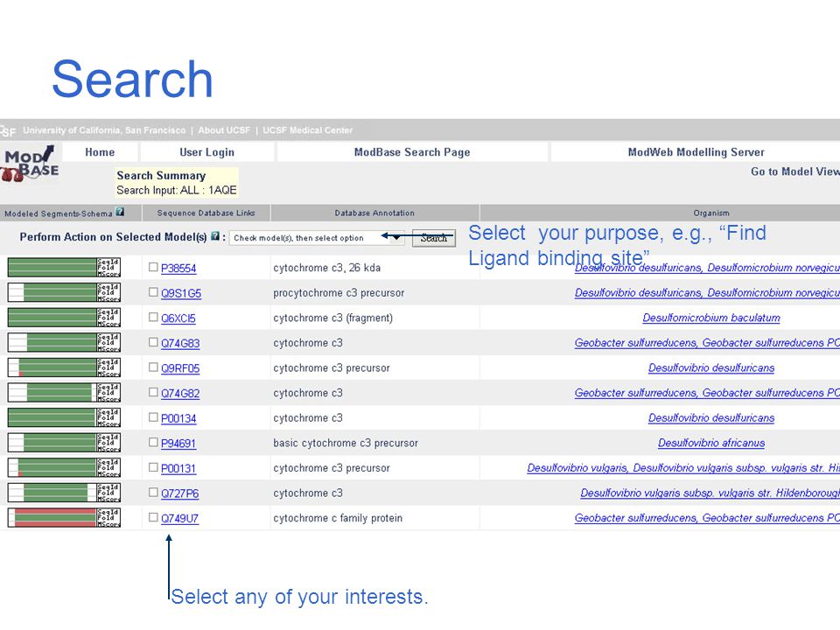Open sequence link P94691
Screen dimensions: 840x630
(178, 443)
